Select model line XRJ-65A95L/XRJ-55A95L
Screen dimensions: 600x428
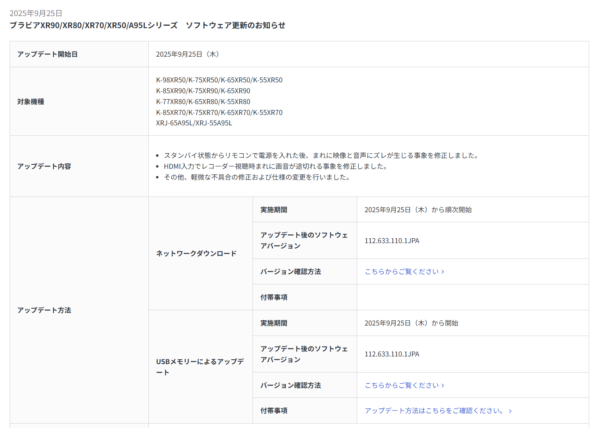coord(194,123)
